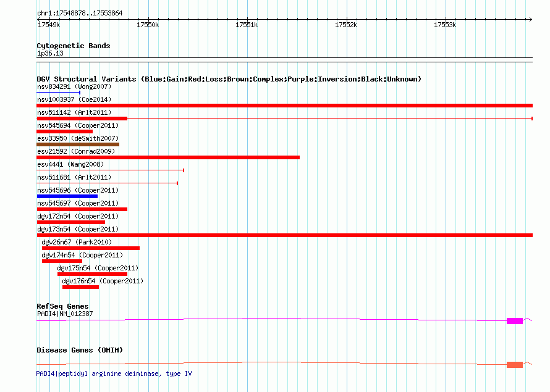The height and width of the screenshot is (392, 550).
Task: Select dgv176n54 (Cooper2011) label
Action: click(x=103, y=281)
